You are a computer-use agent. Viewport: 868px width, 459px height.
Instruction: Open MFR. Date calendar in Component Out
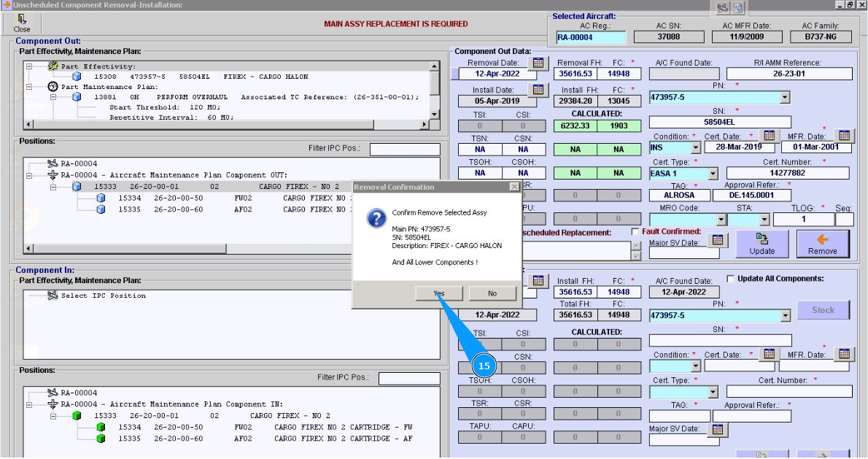pyautogui.click(x=843, y=136)
